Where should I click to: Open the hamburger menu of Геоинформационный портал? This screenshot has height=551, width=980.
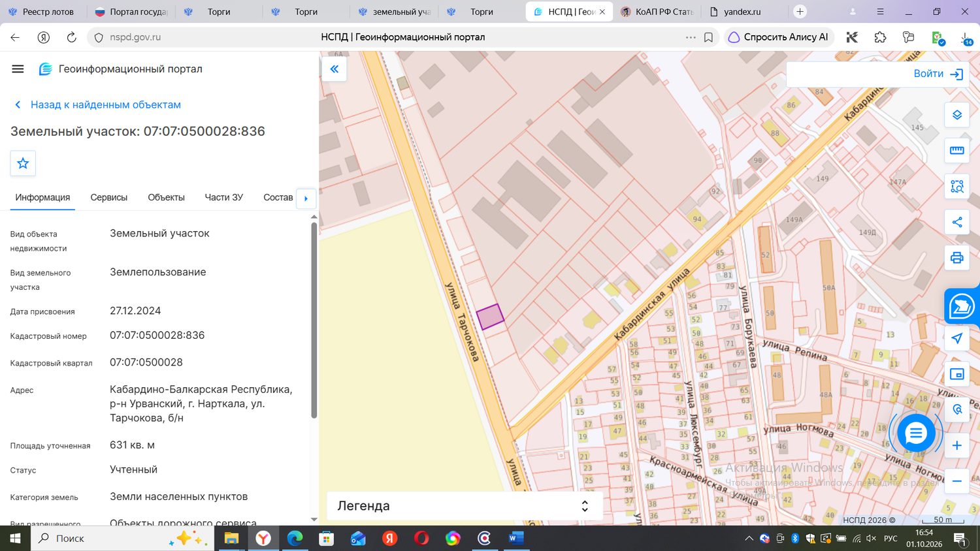[18, 69]
